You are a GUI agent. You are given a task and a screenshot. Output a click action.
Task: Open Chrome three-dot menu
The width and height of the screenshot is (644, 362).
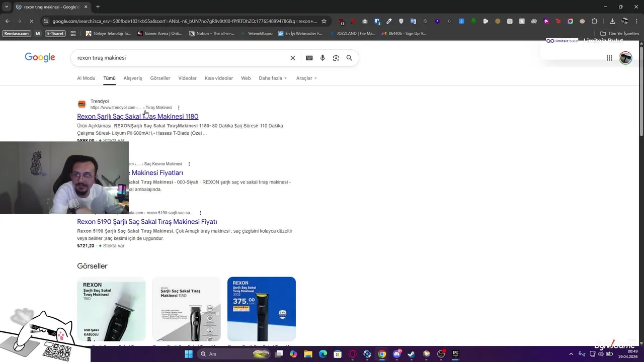point(637,21)
